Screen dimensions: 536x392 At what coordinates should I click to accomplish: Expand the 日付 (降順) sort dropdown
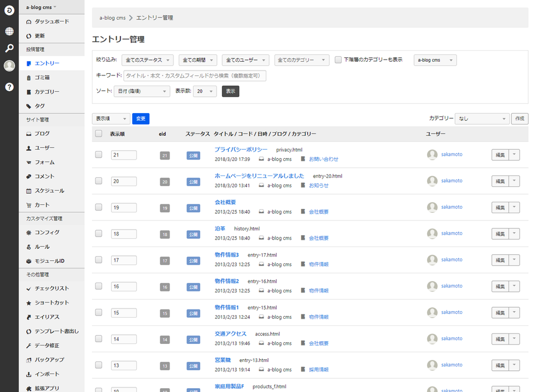tap(142, 91)
